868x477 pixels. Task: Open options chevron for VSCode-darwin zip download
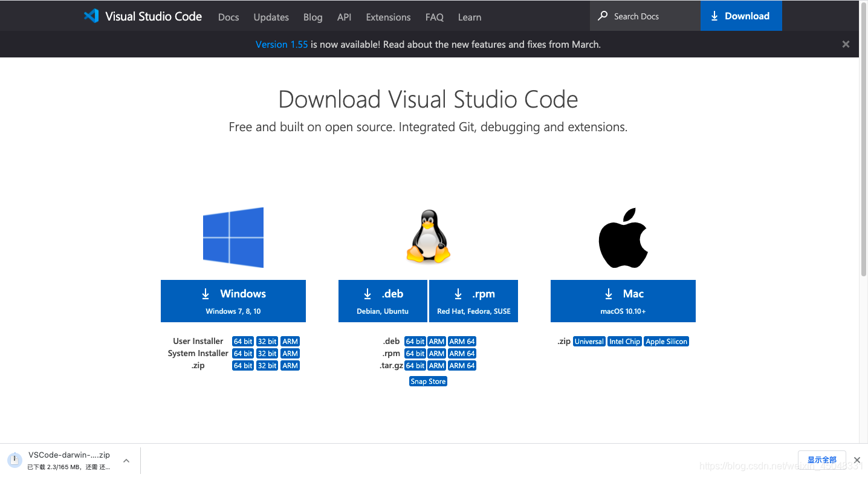point(126,461)
